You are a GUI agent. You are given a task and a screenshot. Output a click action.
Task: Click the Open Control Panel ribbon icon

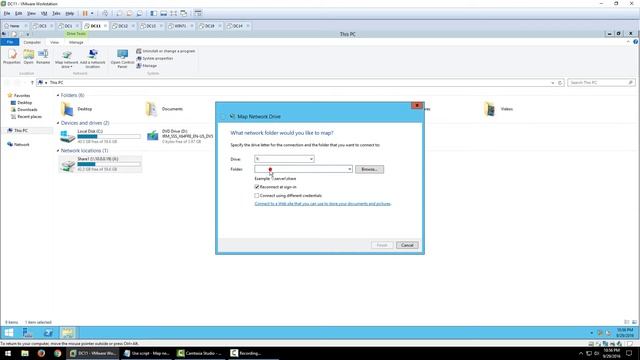[122, 54]
